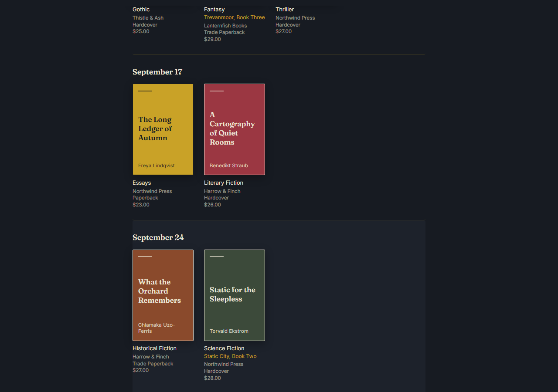
Task: Click the $27.00 price under Historical Fiction
Action: coord(140,370)
